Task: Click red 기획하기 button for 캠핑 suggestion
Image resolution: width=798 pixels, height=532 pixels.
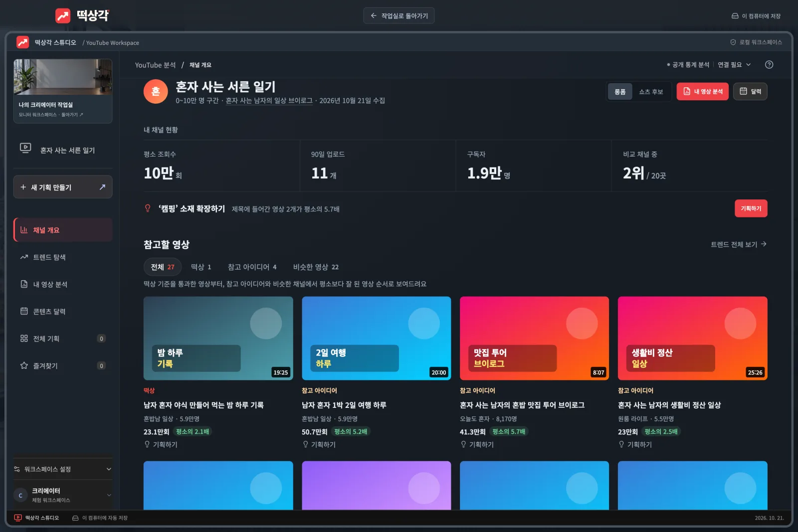Action: coord(751,208)
